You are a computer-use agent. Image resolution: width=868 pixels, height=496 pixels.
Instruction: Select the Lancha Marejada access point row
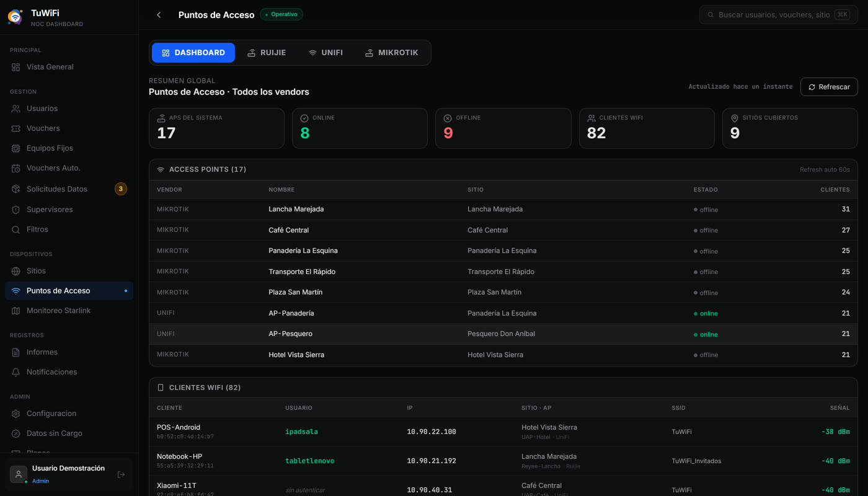(x=503, y=210)
